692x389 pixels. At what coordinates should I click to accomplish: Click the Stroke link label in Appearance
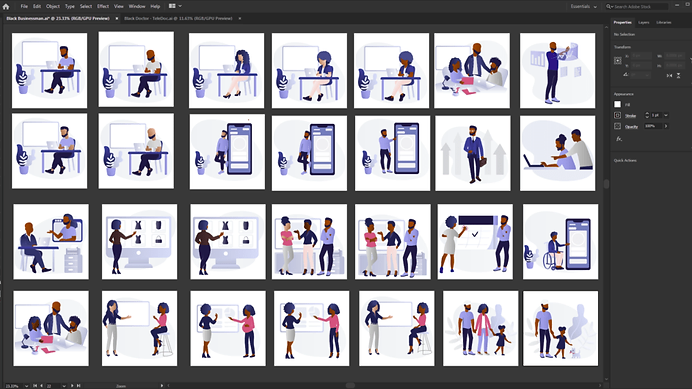pos(630,116)
